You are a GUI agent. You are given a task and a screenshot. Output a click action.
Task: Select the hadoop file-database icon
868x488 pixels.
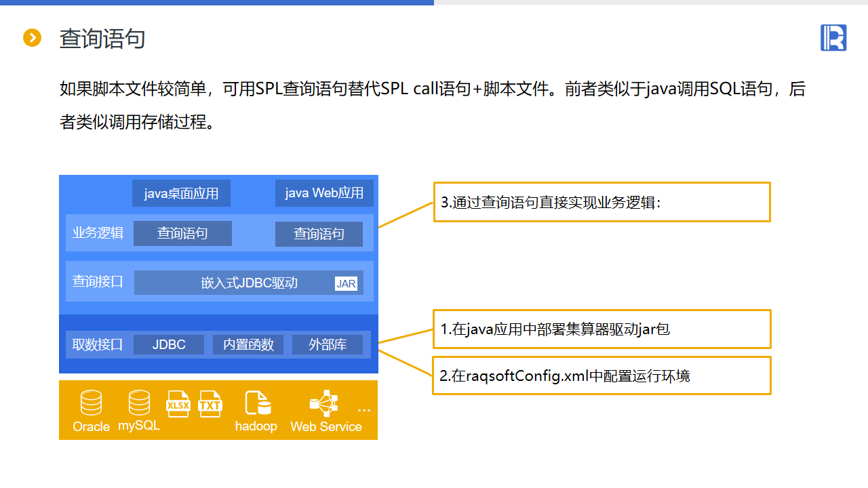[258, 403]
